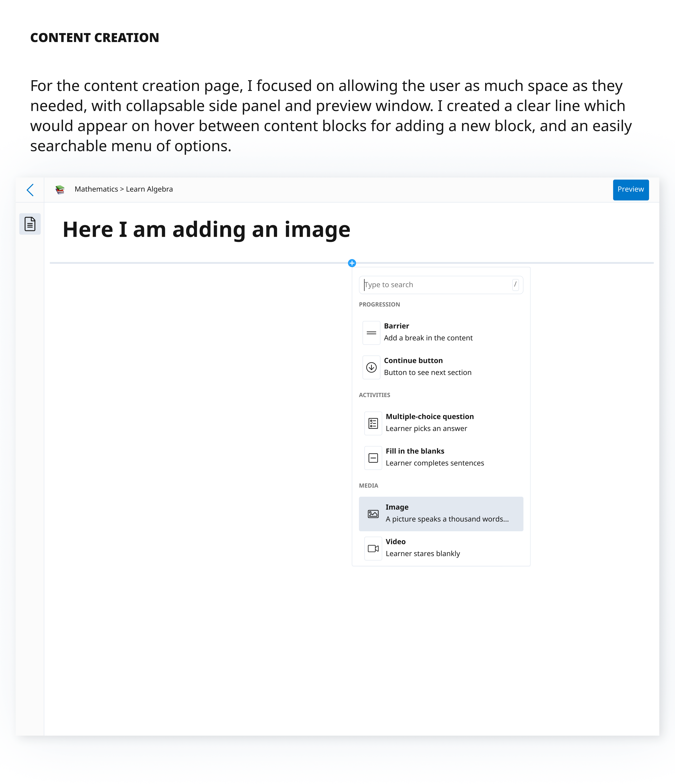Click the page heading title text
Image resolution: width=675 pixels, height=784 pixels.
coord(207,230)
